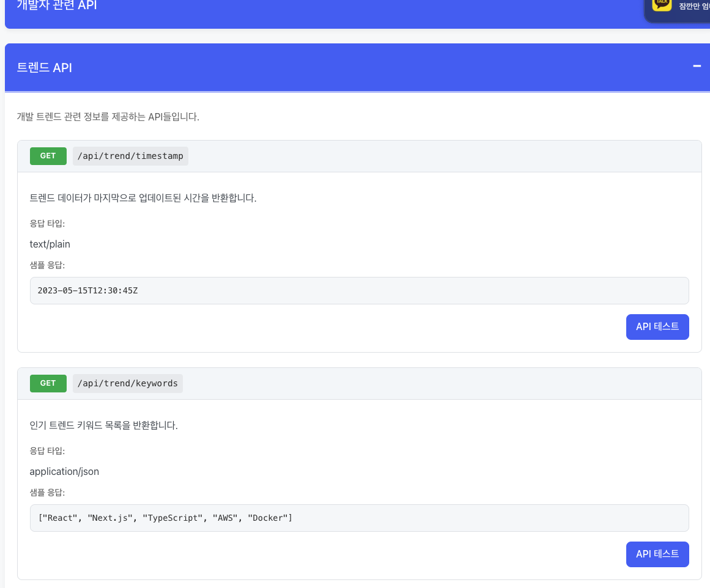The image size is (710, 588).
Task: Click the application/json response type label
Action: coord(64,471)
